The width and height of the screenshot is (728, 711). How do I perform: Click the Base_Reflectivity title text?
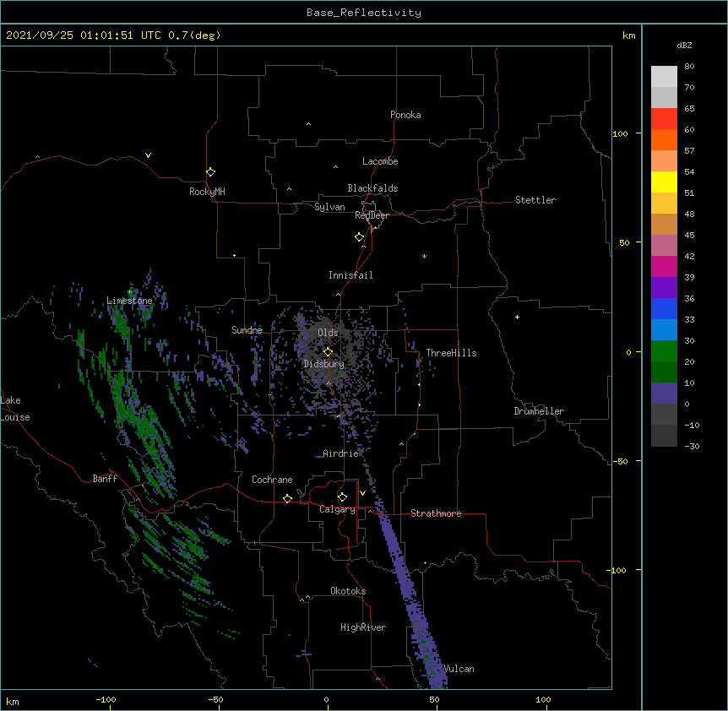click(364, 13)
